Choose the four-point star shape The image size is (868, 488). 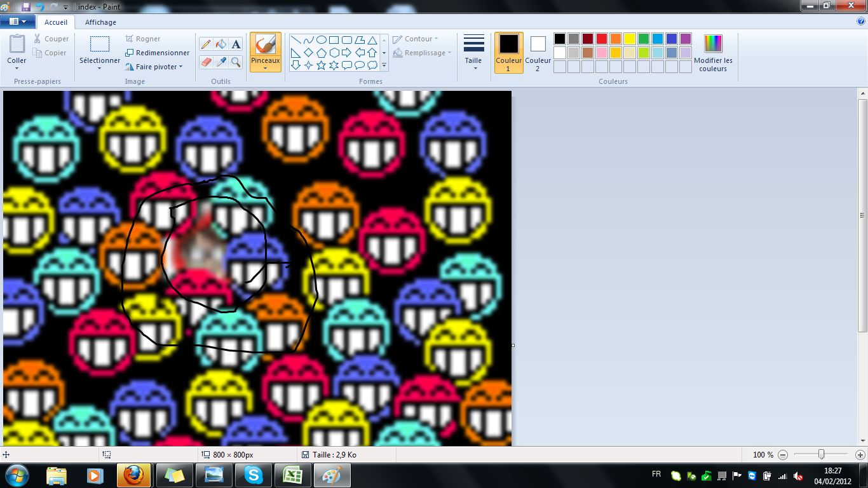308,65
